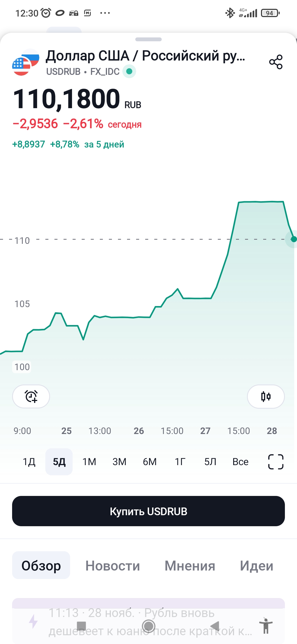Image resolution: width=297 pixels, height=644 pixels.
Task: Open the news headline about the ruble
Action: click(150, 622)
